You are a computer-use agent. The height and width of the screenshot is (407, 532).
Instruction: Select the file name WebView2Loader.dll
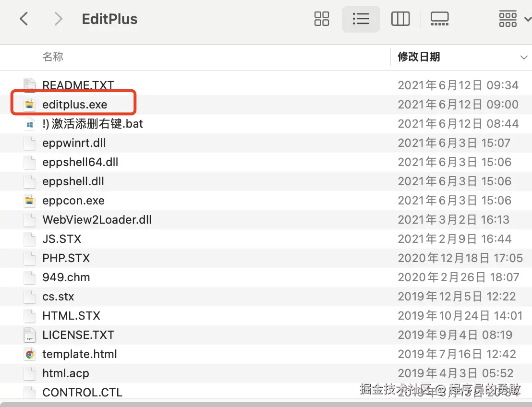tap(97, 220)
